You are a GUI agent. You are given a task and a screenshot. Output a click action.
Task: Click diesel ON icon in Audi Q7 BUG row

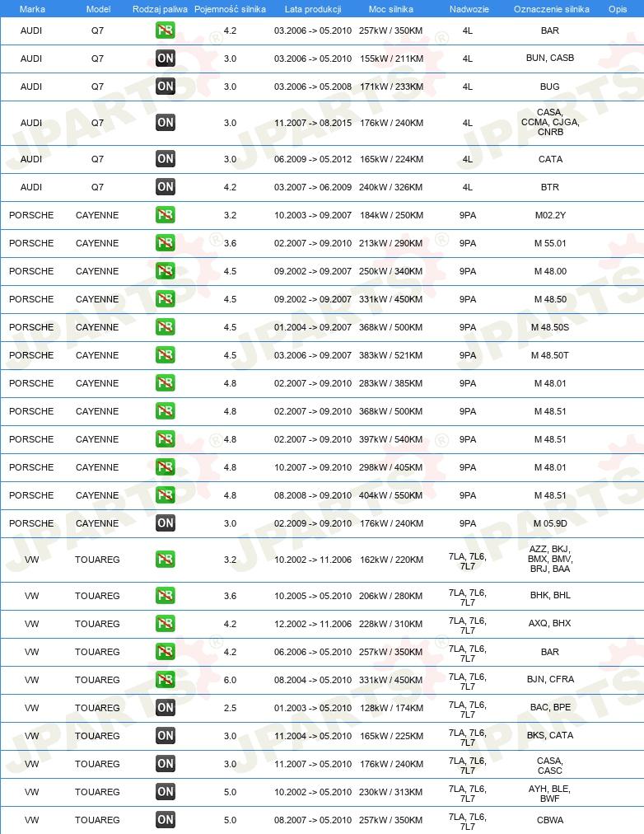pos(166,87)
